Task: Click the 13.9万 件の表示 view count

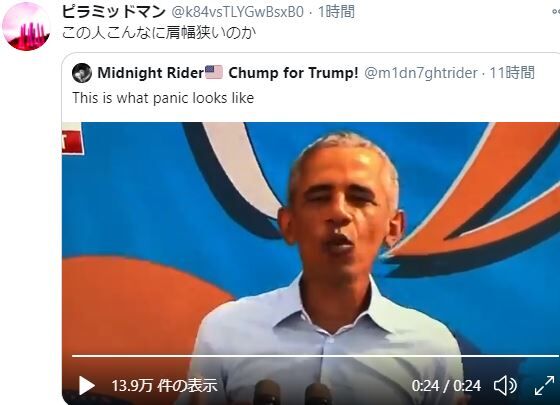Action: pos(164,386)
